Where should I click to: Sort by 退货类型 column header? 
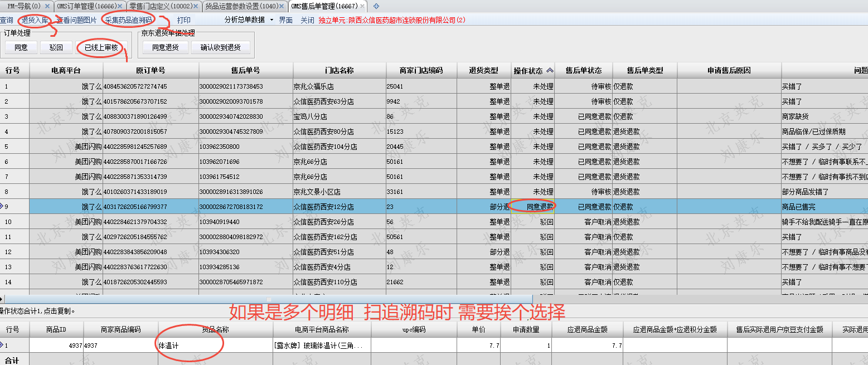483,71
